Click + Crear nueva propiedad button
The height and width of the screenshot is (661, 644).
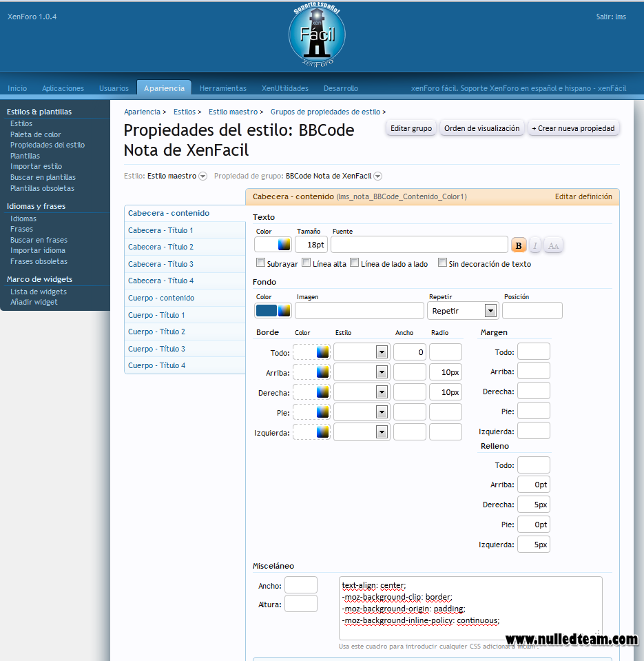(573, 128)
